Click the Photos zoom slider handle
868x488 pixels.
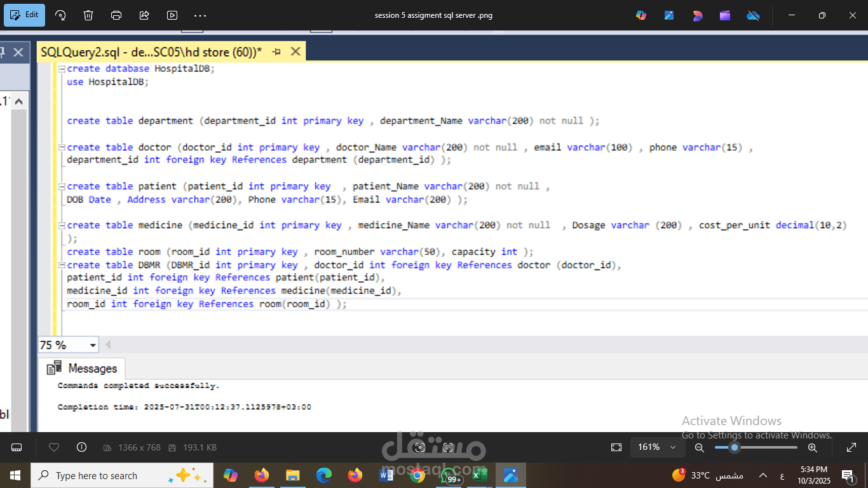pos(735,447)
